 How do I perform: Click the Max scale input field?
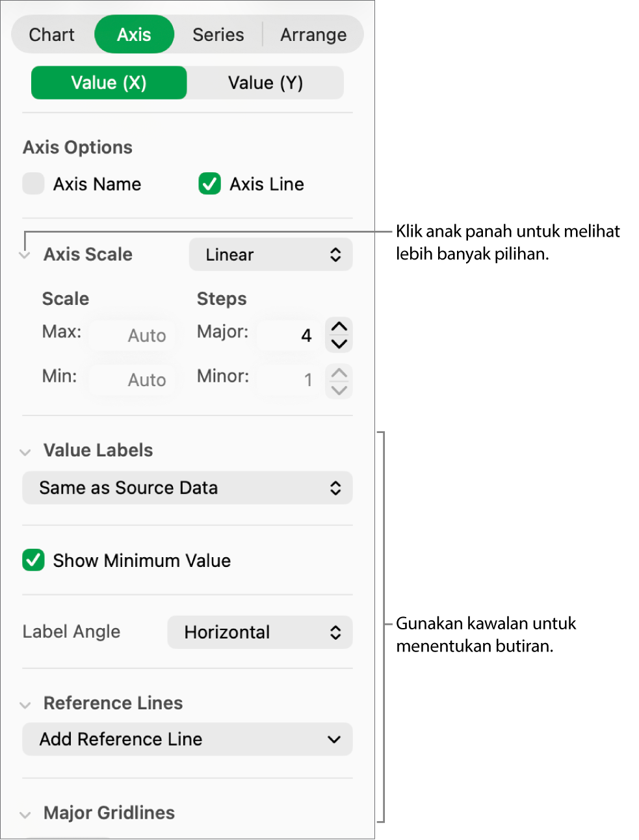click(x=133, y=335)
